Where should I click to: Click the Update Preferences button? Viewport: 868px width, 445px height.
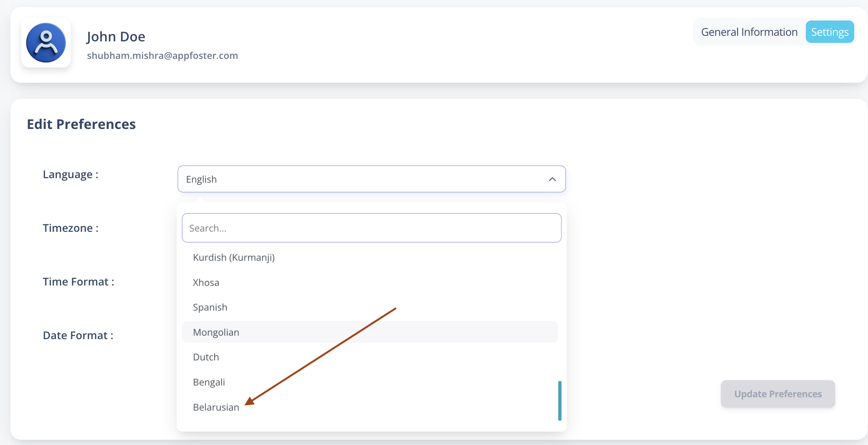[778, 394]
